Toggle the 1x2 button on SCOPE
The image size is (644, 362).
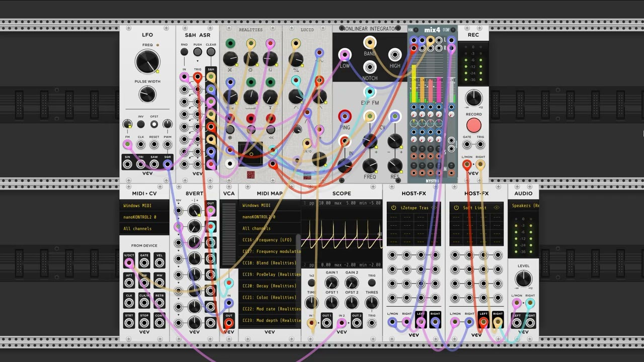click(x=311, y=283)
